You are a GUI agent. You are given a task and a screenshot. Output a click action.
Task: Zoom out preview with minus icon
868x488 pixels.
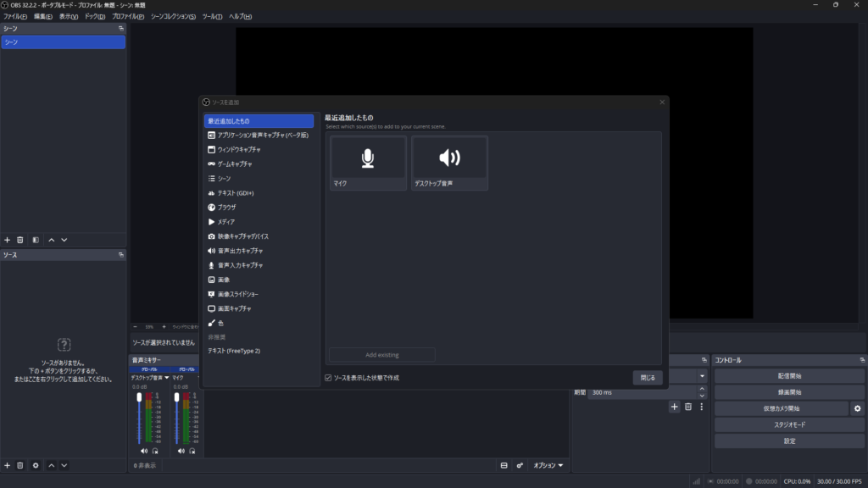(x=135, y=326)
